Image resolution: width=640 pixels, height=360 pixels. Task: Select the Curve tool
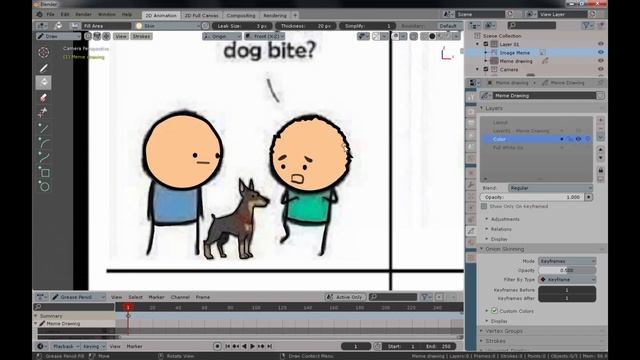point(44,158)
